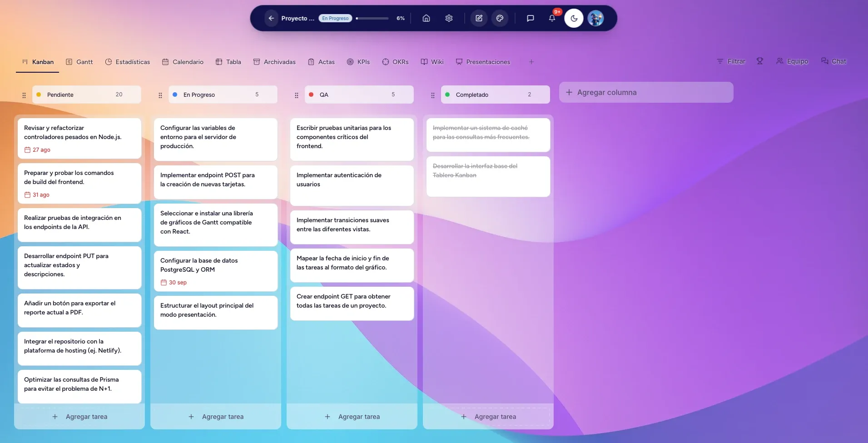Open the Filtrar filter button
The image size is (868, 443).
pos(731,61)
